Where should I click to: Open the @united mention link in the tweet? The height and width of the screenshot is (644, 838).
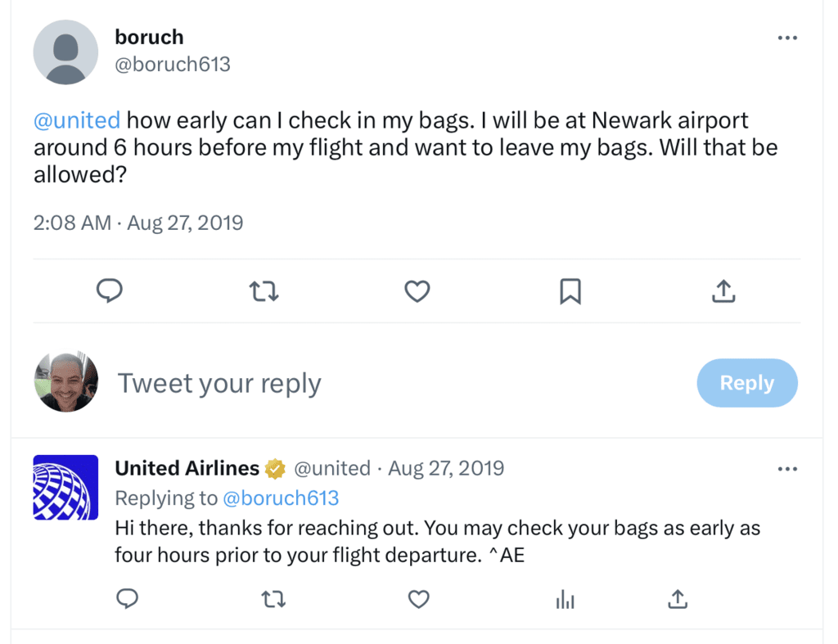click(x=77, y=120)
